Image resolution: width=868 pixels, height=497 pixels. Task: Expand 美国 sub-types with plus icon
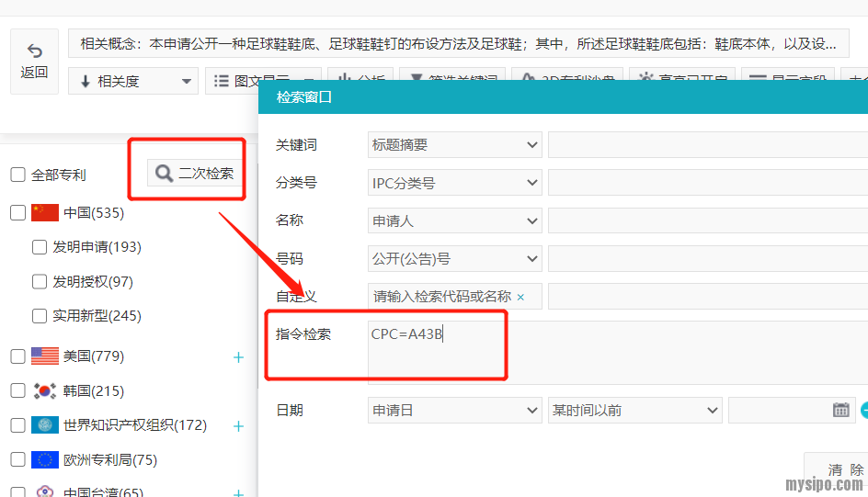238,356
